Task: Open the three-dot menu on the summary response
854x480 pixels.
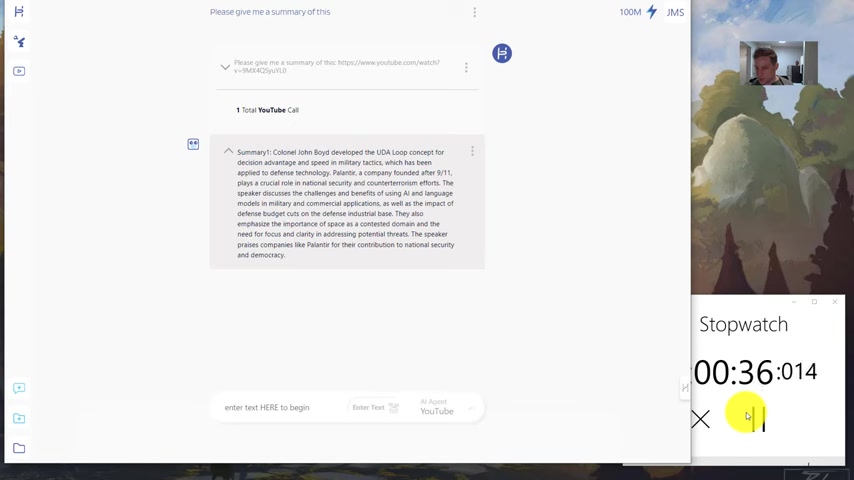Action: (x=472, y=151)
